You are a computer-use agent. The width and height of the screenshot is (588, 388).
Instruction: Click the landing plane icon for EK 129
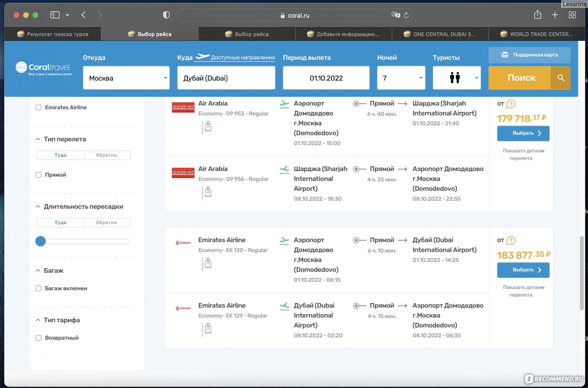point(284,306)
